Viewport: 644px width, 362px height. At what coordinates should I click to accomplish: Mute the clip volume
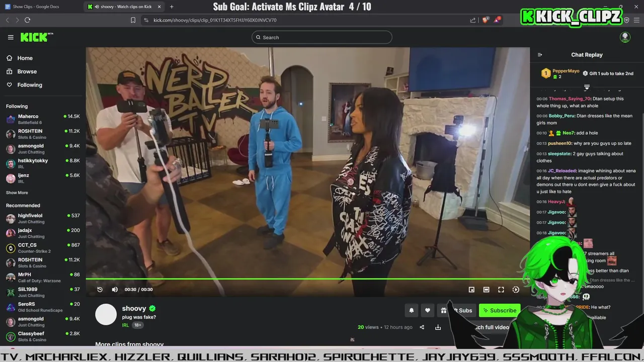(x=115, y=290)
